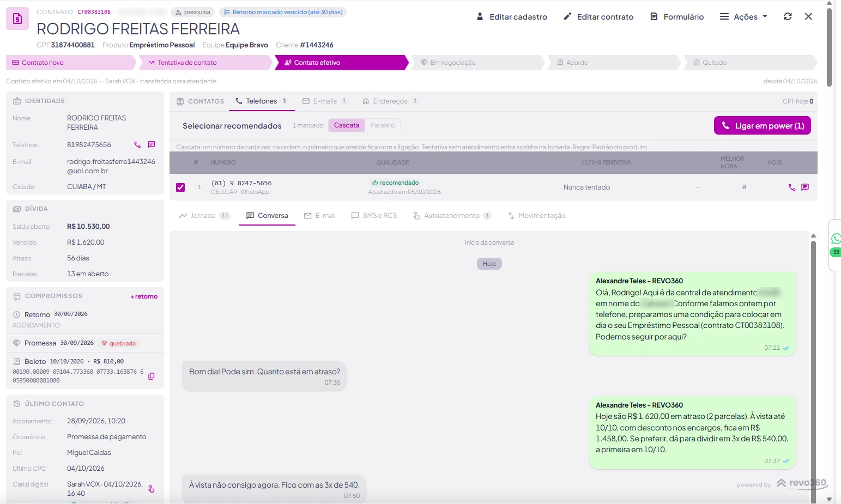Open message icon next to Telefone 81982475656

point(152,145)
